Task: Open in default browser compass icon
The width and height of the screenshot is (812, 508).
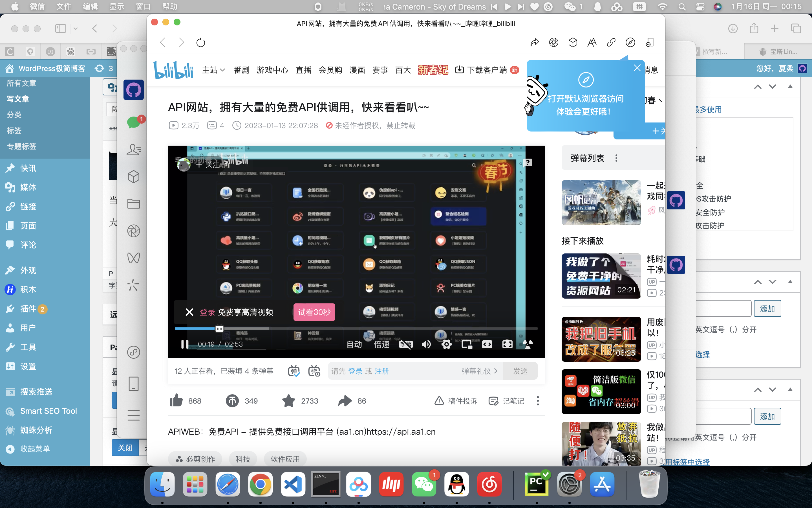Action: point(630,43)
